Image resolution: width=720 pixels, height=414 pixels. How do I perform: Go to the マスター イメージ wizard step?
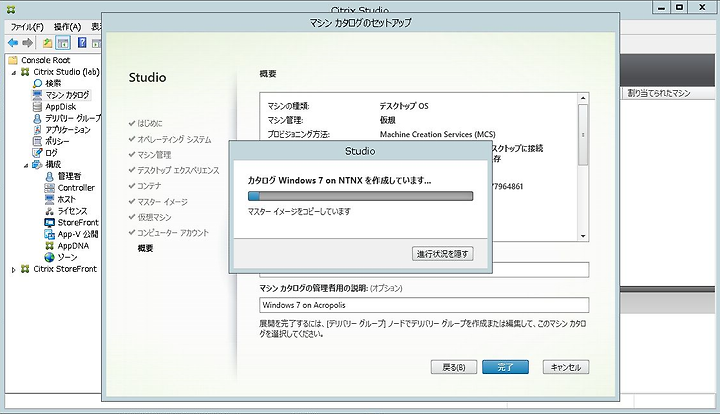[162, 202]
